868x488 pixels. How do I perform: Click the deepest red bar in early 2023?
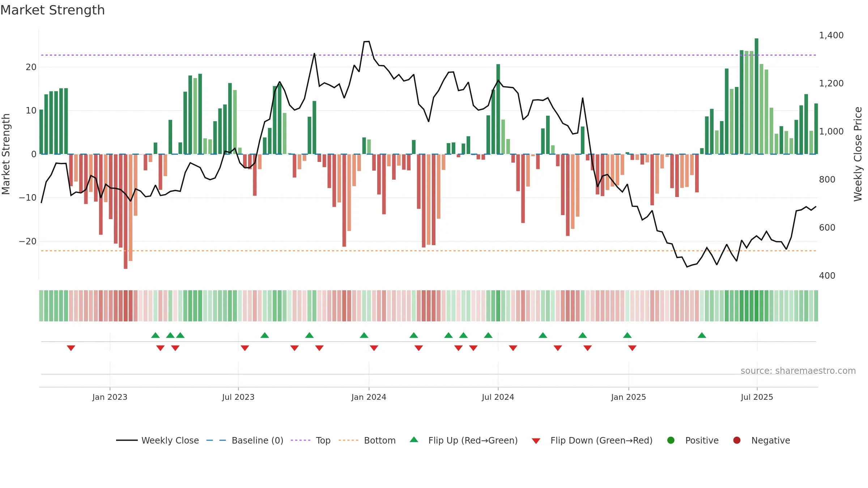pos(125,211)
